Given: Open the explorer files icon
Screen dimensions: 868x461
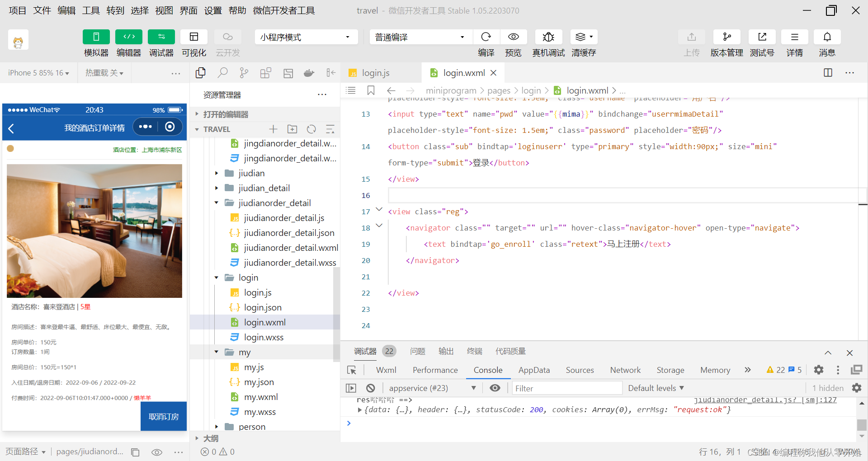Looking at the screenshot, I should (200, 73).
